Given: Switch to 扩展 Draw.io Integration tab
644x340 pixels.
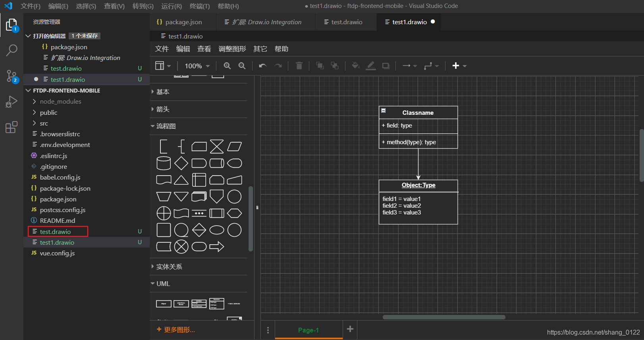Looking at the screenshot, I should pyautogui.click(x=266, y=22).
